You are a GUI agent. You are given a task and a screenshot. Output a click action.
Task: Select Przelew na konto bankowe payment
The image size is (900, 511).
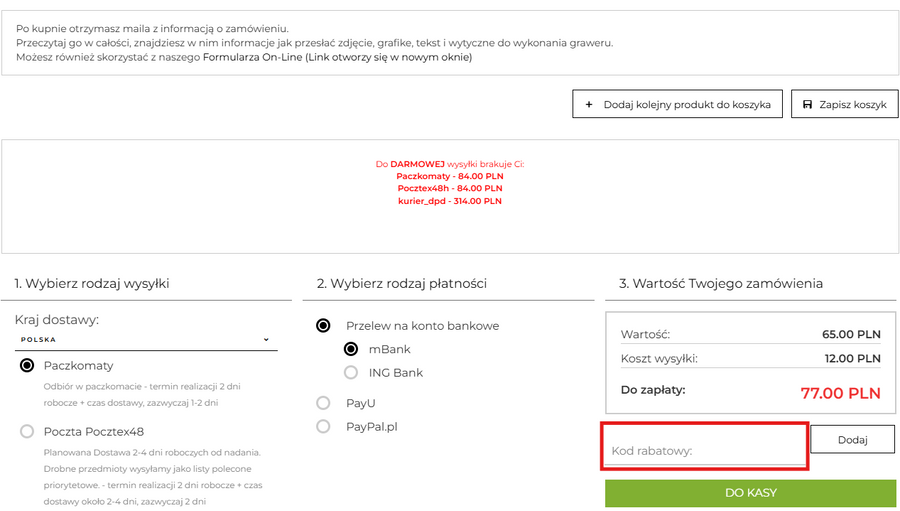tap(323, 326)
